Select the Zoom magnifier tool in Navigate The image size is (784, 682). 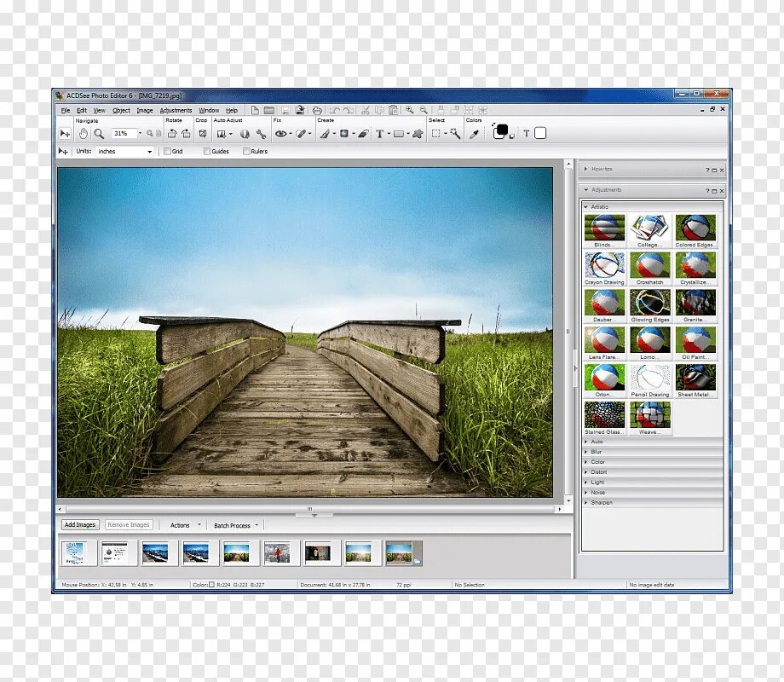[99, 134]
